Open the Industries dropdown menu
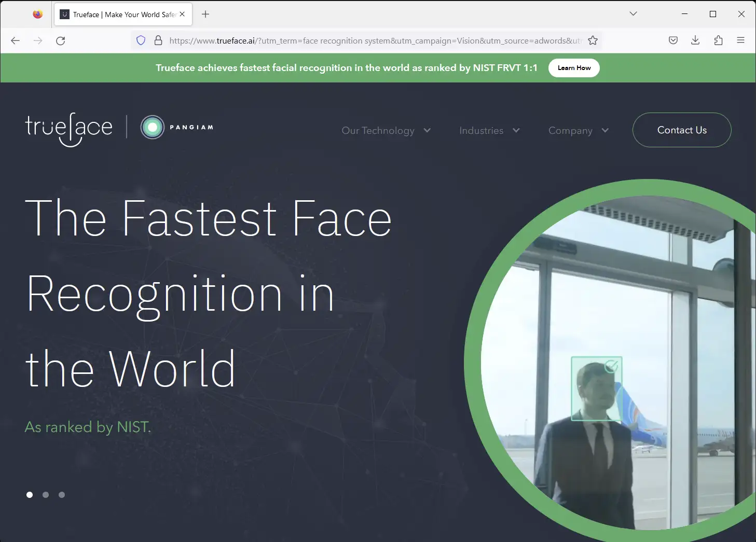The width and height of the screenshot is (756, 542). [x=488, y=130]
